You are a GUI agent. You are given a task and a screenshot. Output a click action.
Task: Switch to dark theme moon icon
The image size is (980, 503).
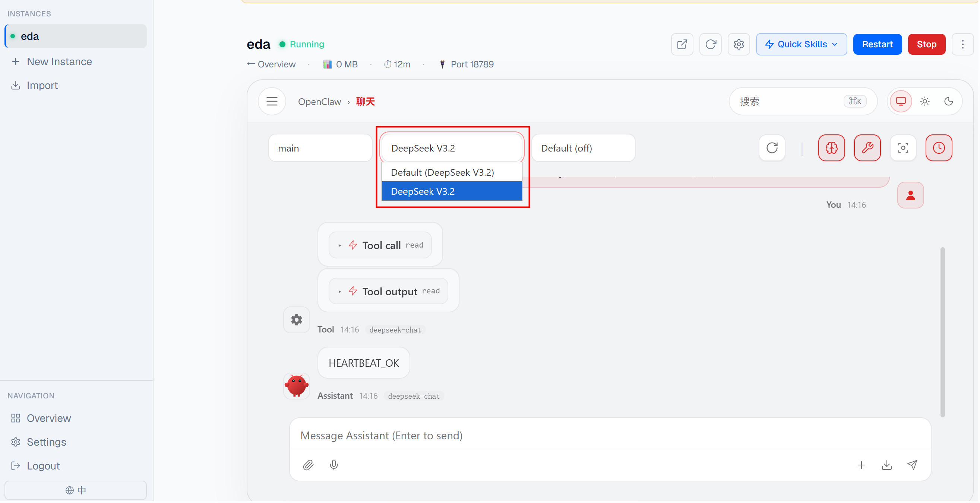coord(948,102)
